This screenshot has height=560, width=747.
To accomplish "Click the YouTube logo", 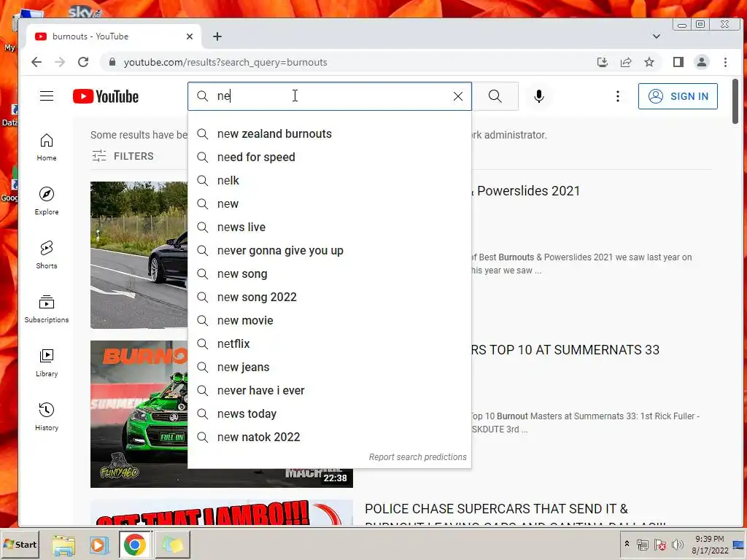I will click(106, 96).
